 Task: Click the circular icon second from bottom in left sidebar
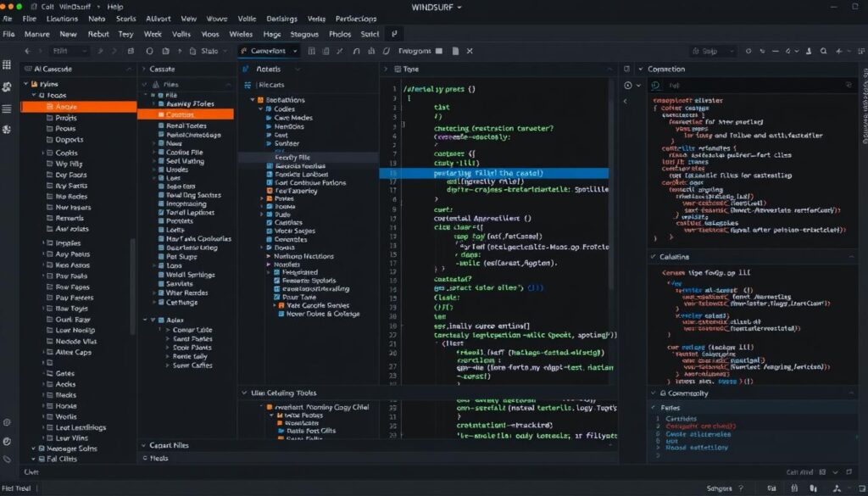7,441
